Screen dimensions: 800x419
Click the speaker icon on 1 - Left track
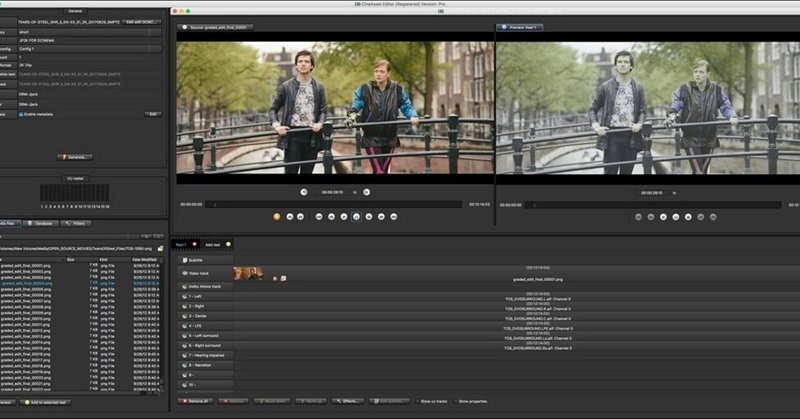pyautogui.click(x=185, y=297)
